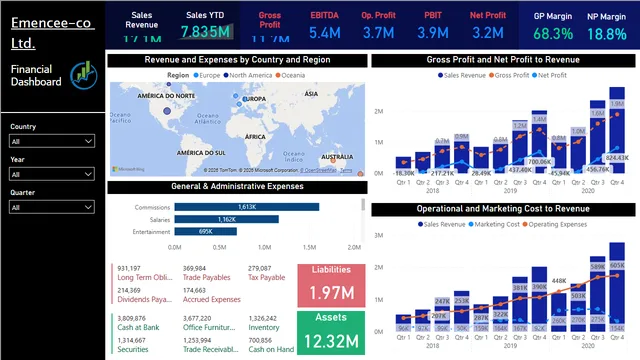Click the 437.40K data label

point(520,169)
